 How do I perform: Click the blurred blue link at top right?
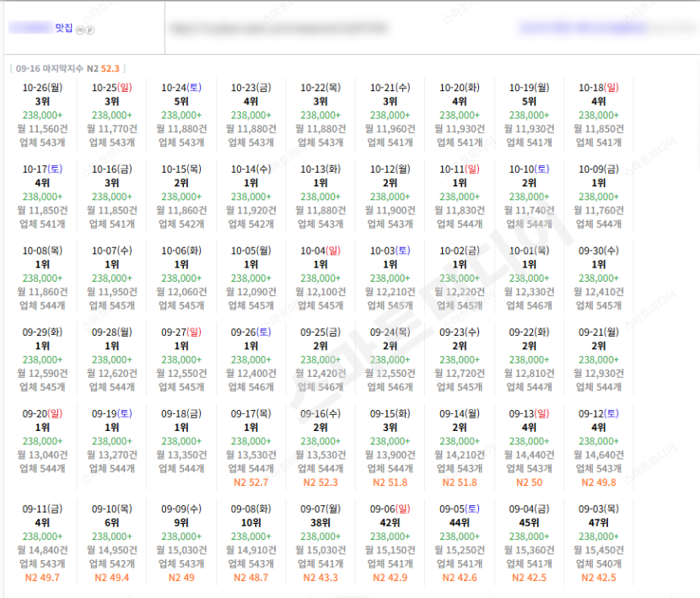[583, 28]
